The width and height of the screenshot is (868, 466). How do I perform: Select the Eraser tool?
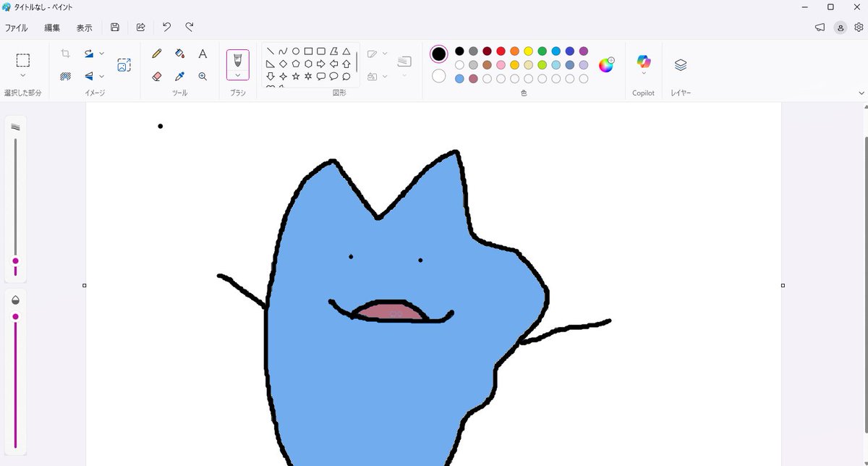point(157,76)
